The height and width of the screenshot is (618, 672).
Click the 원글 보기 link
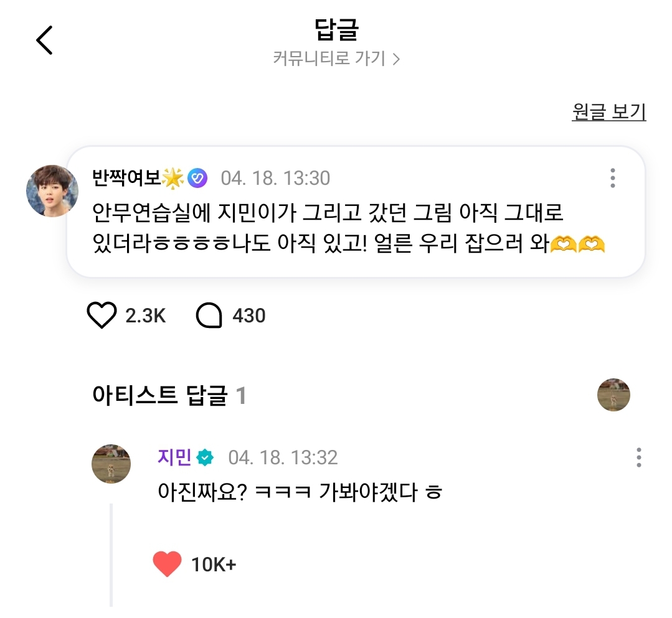[608, 112]
